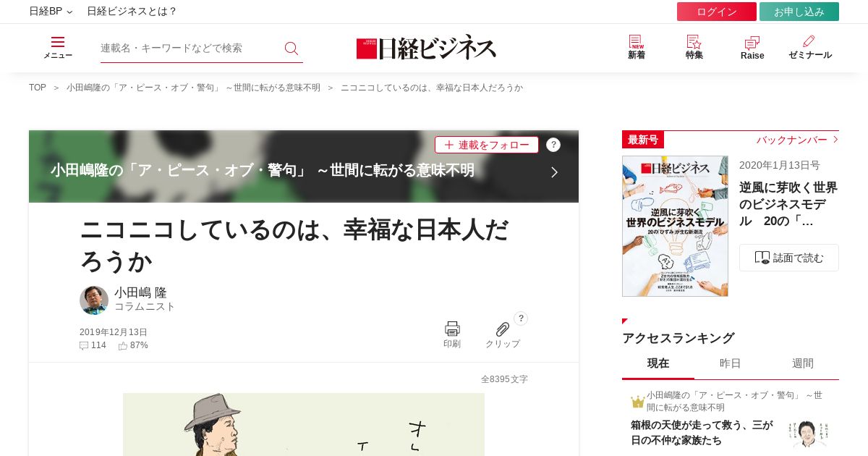
Task: Open issue title 逆風に芽吹く世界のビジネスモデル
Action: point(788,204)
